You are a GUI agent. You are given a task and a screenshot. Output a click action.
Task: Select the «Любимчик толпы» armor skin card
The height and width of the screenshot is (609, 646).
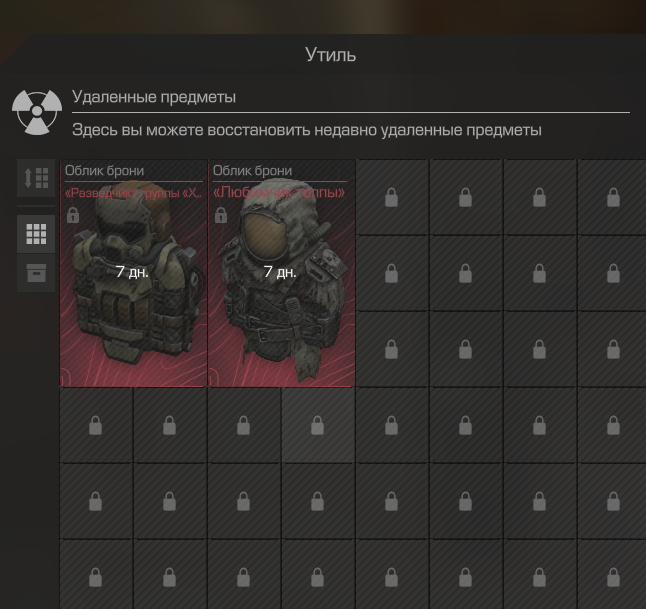tap(281, 273)
